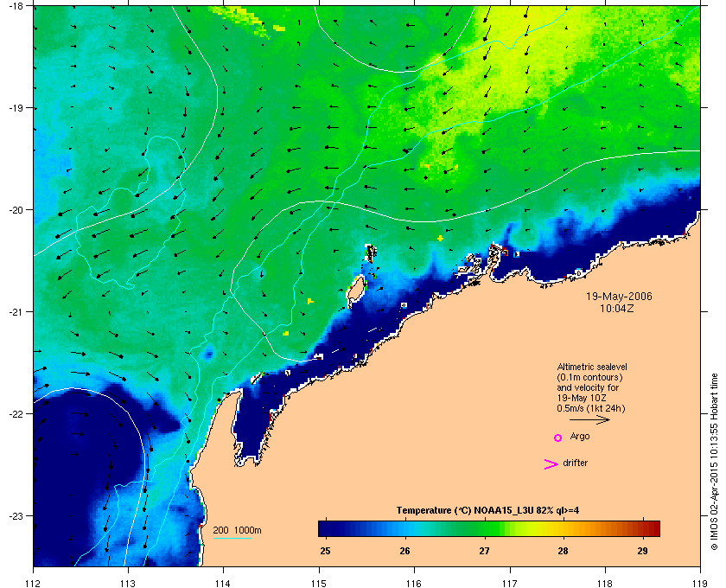Screen dimensions: 726x588
Task: Click the time label 10:04Z
Action: pyautogui.click(x=617, y=308)
